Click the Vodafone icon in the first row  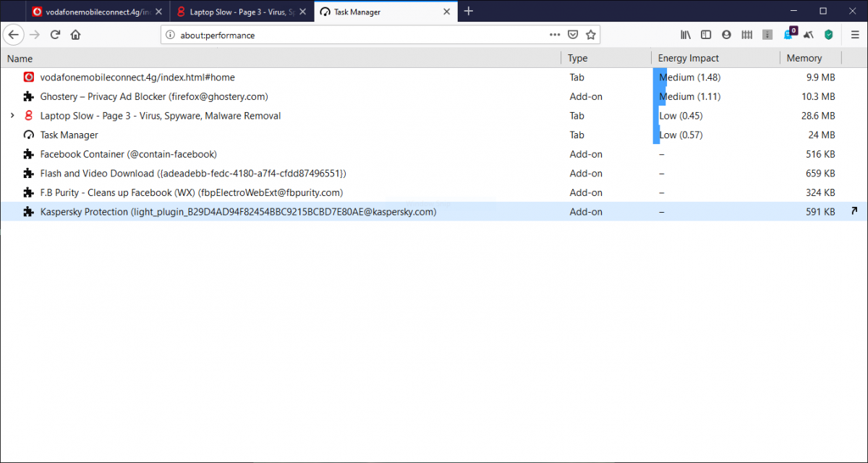pos(28,77)
